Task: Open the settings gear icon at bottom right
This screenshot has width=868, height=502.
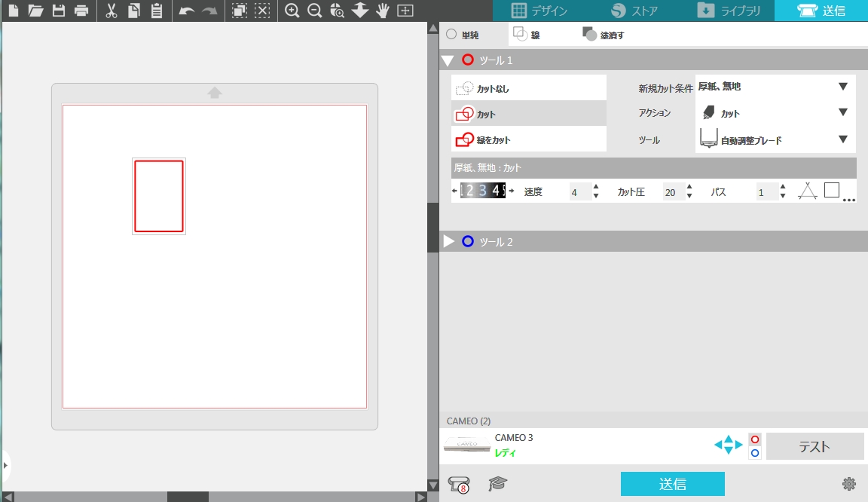Action: coord(848,484)
